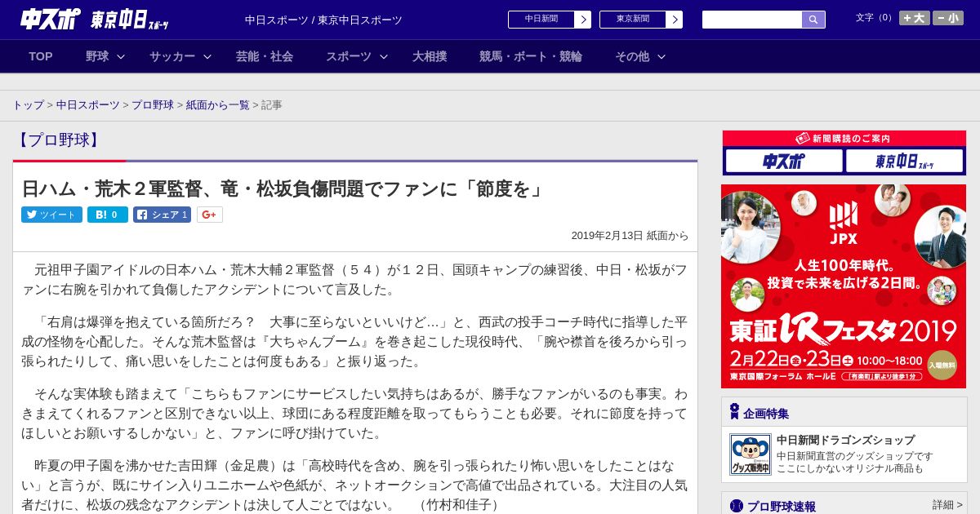This screenshot has height=514, width=980.
Task: Click the プロ野球速報 heading
Action: pos(782,507)
